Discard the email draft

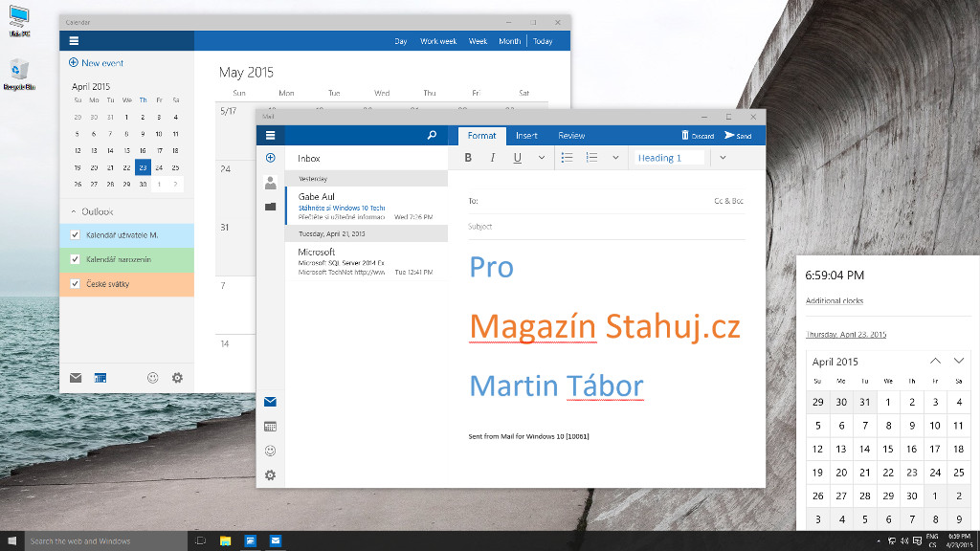(698, 136)
